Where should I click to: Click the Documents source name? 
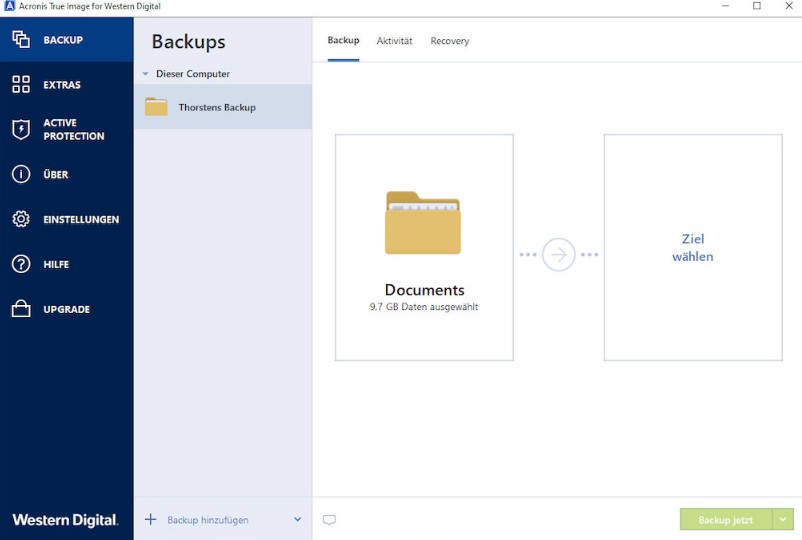pos(425,290)
